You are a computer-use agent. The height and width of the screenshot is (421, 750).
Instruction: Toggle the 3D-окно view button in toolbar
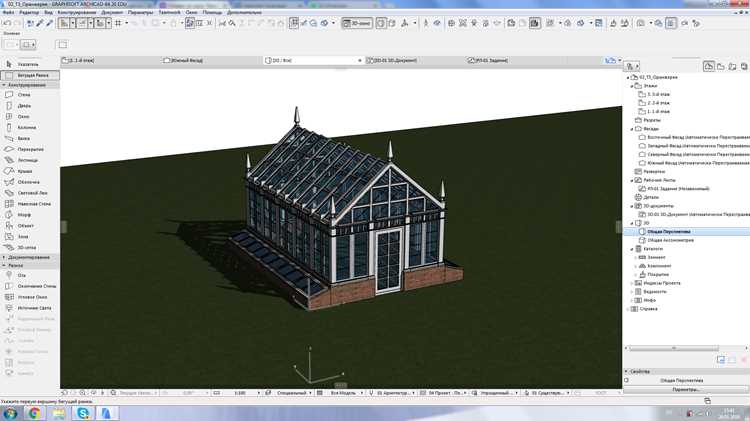357,23
